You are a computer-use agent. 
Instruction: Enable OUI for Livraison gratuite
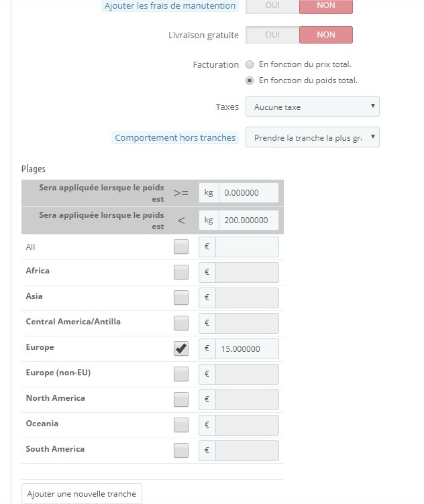coord(272,35)
